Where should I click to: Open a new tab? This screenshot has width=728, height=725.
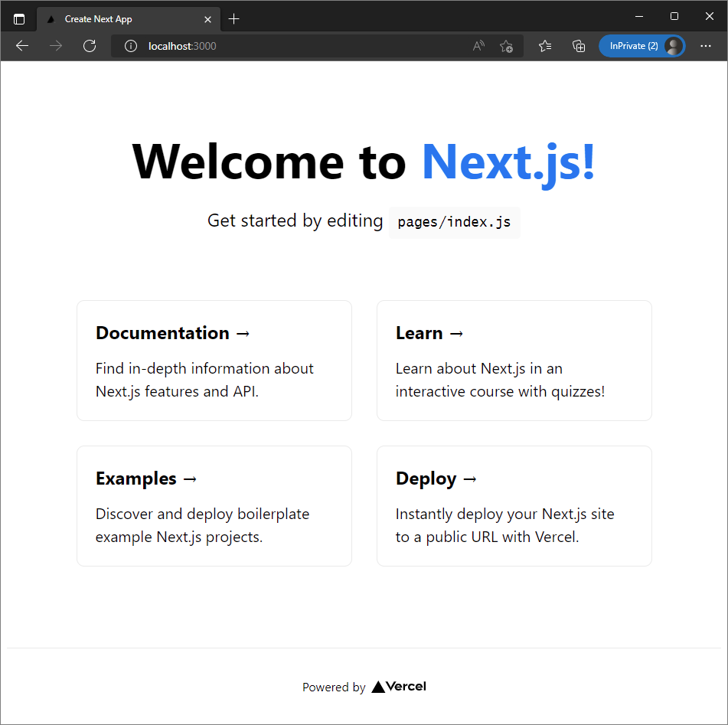coord(234,19)
